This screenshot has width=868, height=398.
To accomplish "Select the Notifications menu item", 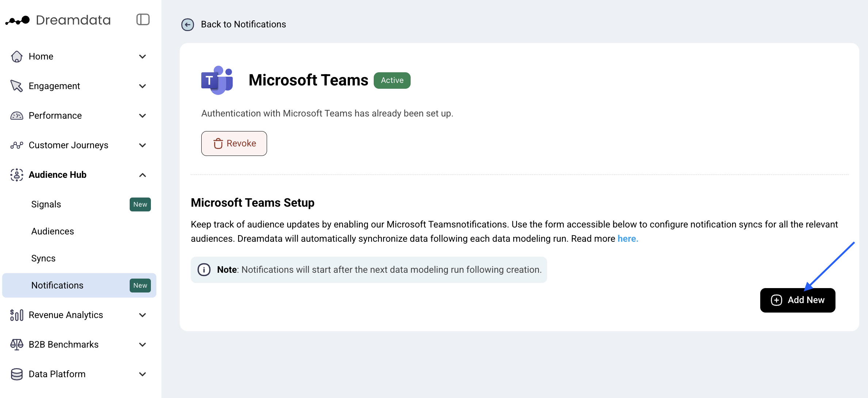I will (79, 286).
